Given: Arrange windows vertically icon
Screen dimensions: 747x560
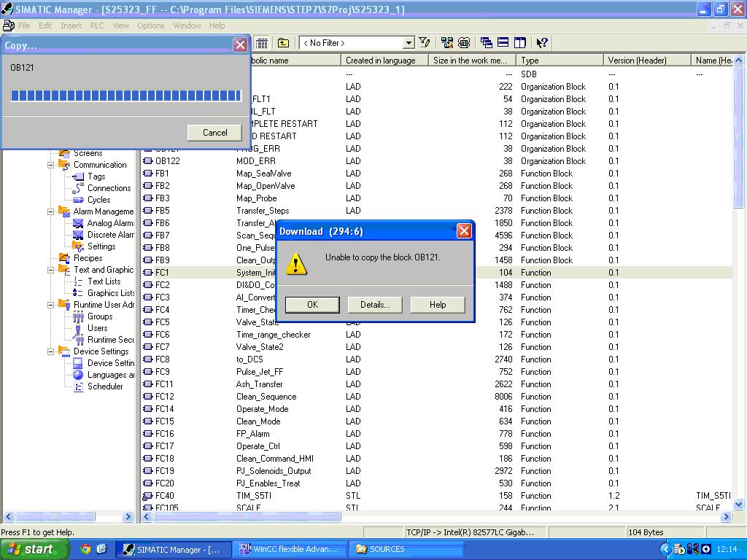Looking at the screenshot, I should [519, 43].
